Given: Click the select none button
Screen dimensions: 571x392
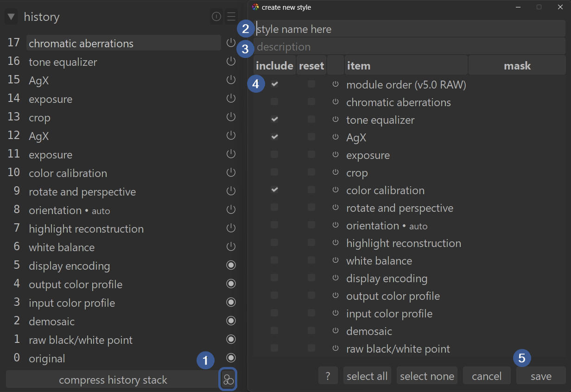Looking at the screenshot, I should point(427,376).
